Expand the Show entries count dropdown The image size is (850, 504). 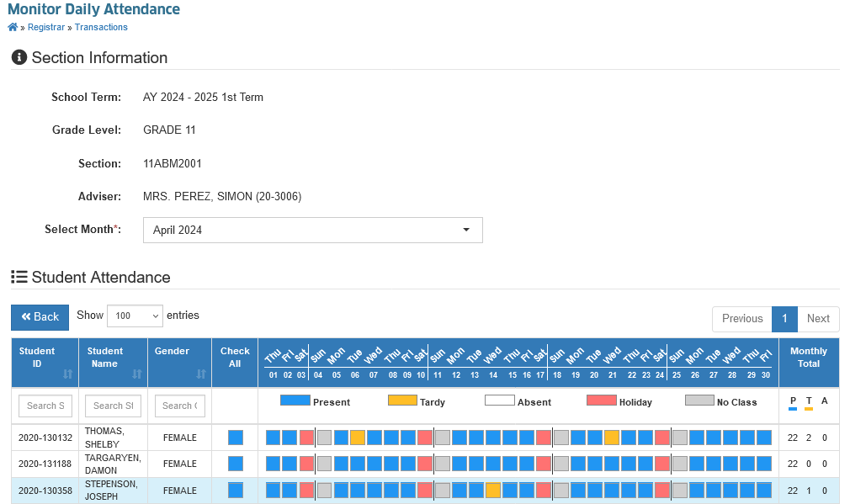[135, 316]
